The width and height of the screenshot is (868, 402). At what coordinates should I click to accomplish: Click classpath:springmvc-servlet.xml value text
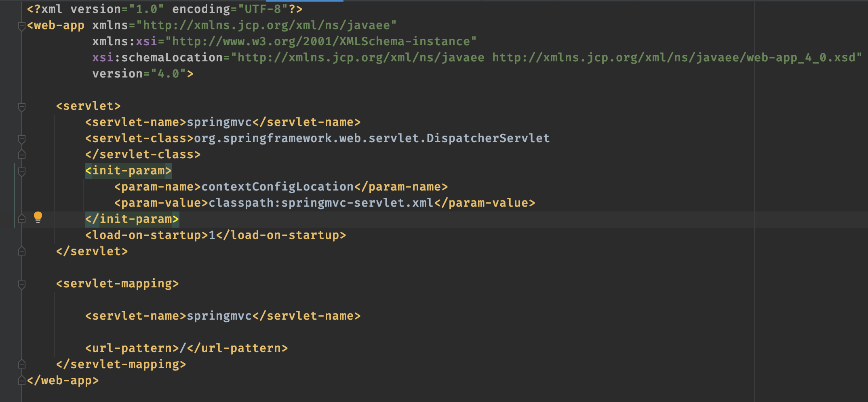[321, 203]
